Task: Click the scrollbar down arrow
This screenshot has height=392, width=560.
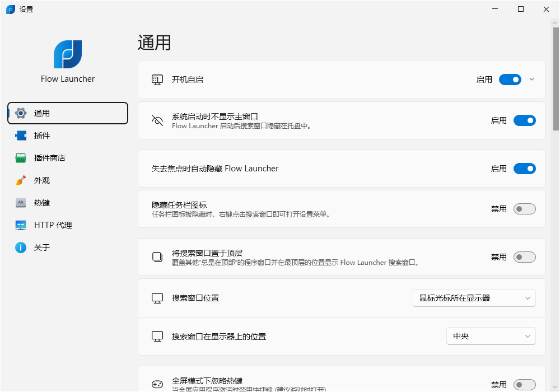Action: pyautogui.click(x=556, y=386)
